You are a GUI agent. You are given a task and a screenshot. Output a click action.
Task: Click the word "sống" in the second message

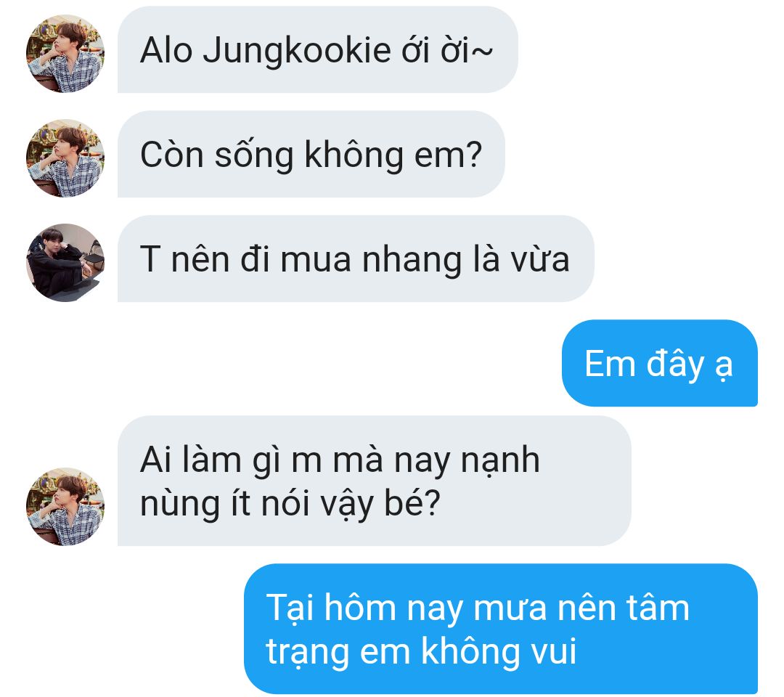(x=254, y=155)
